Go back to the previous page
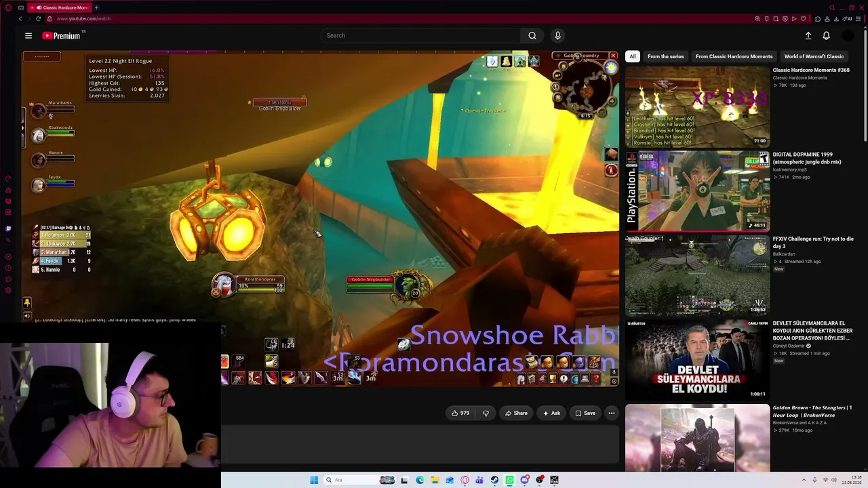868x488 pixels. pos(20,19)
